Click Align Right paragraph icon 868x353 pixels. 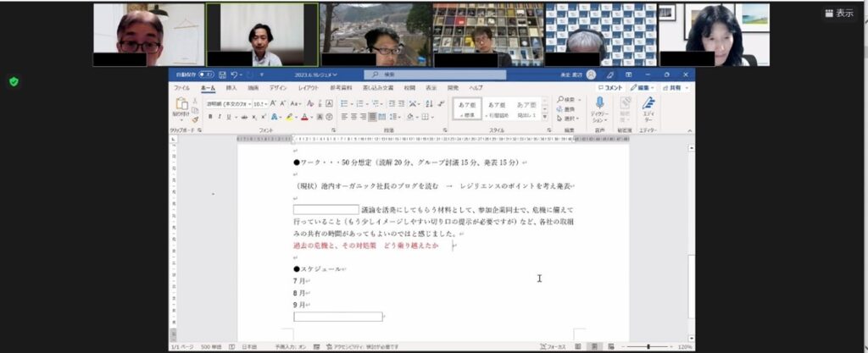[363, 117]
